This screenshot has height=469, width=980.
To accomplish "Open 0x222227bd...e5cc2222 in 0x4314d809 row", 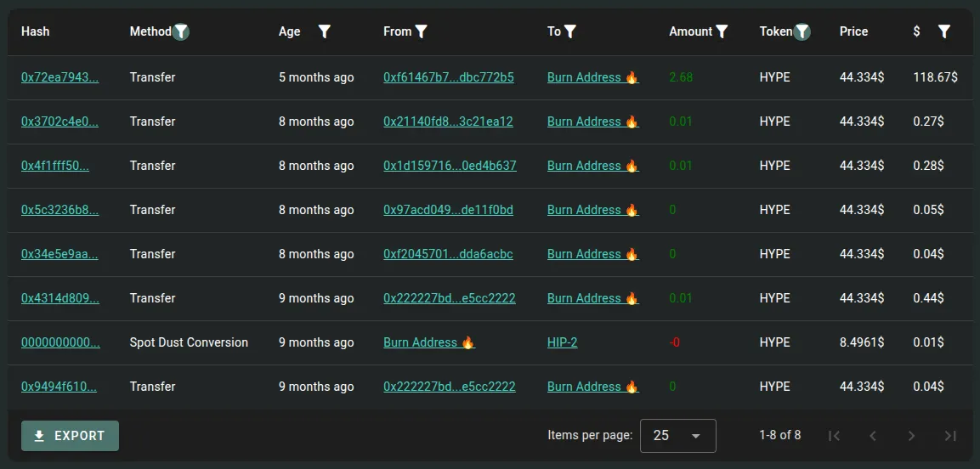I will (x=450, y=298).
